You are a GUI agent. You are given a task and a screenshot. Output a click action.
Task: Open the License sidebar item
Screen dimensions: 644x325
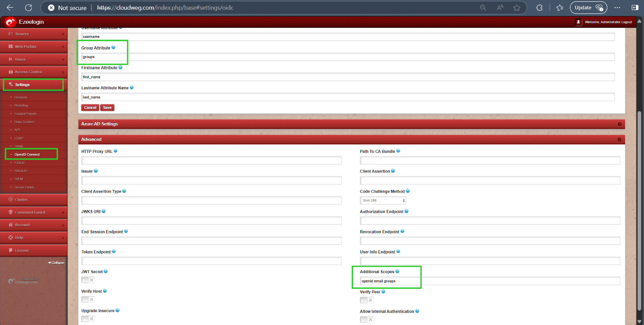coord(34,250)
